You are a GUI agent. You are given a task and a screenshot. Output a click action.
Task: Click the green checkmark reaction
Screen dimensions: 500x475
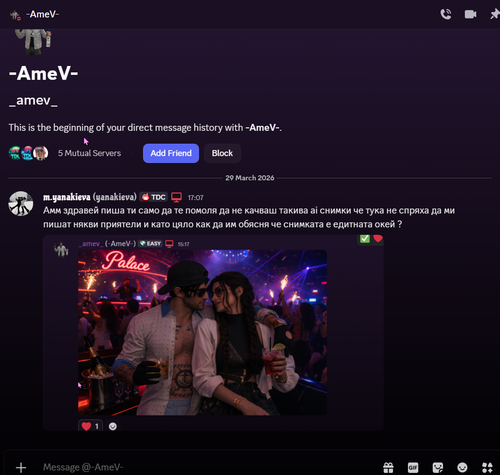365,238
